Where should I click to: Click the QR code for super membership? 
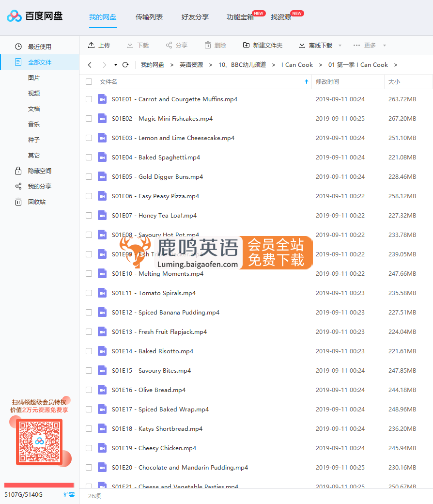pyautogui.click(x=39, y=441)
